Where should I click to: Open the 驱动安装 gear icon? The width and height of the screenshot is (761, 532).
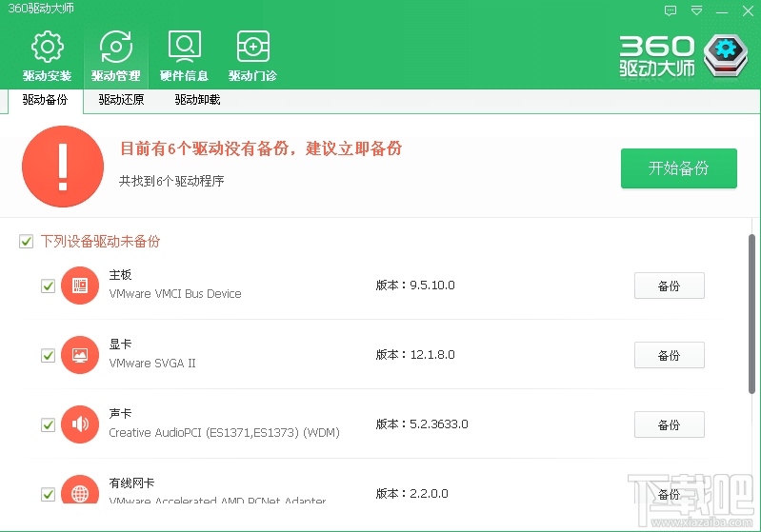click(x=47, y=47)
